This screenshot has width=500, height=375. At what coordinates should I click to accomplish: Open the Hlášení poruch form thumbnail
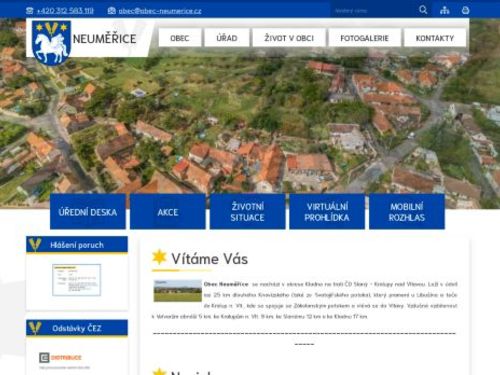click(x=76, y=280)
